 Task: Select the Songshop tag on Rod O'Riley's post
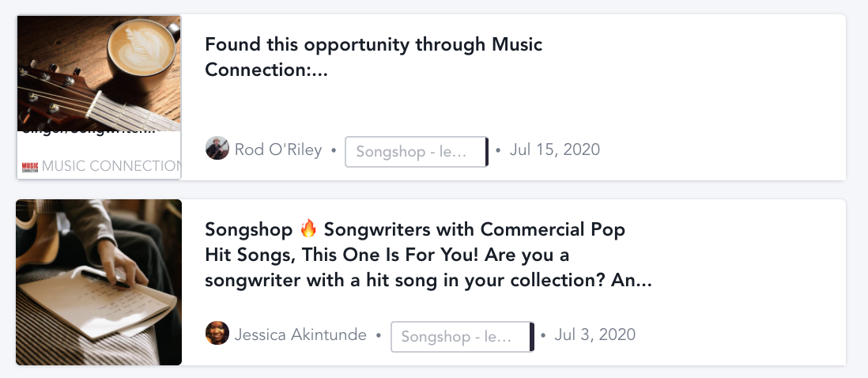[x=414, y=152]
